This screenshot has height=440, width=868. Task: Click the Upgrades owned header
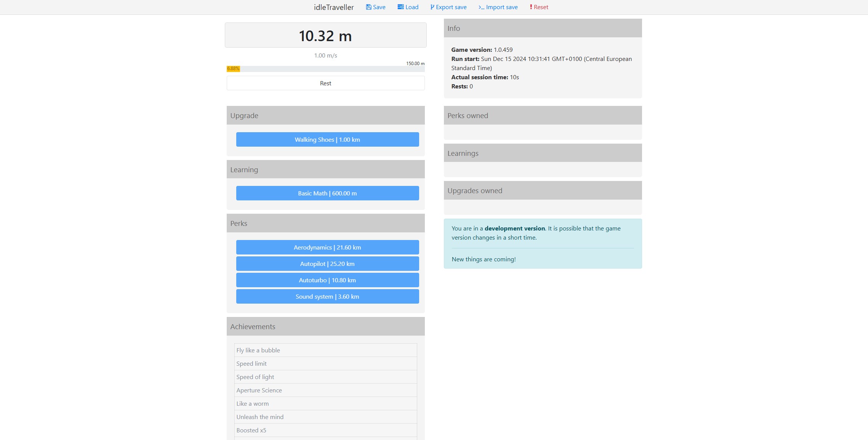tap(543, 190)
